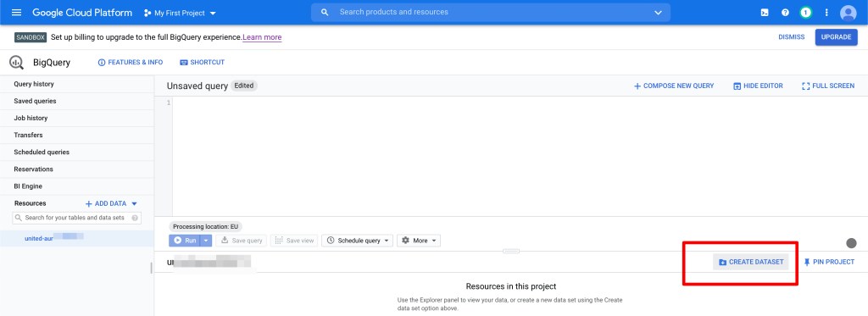Open the More settings dropdown

click(419, 241)
